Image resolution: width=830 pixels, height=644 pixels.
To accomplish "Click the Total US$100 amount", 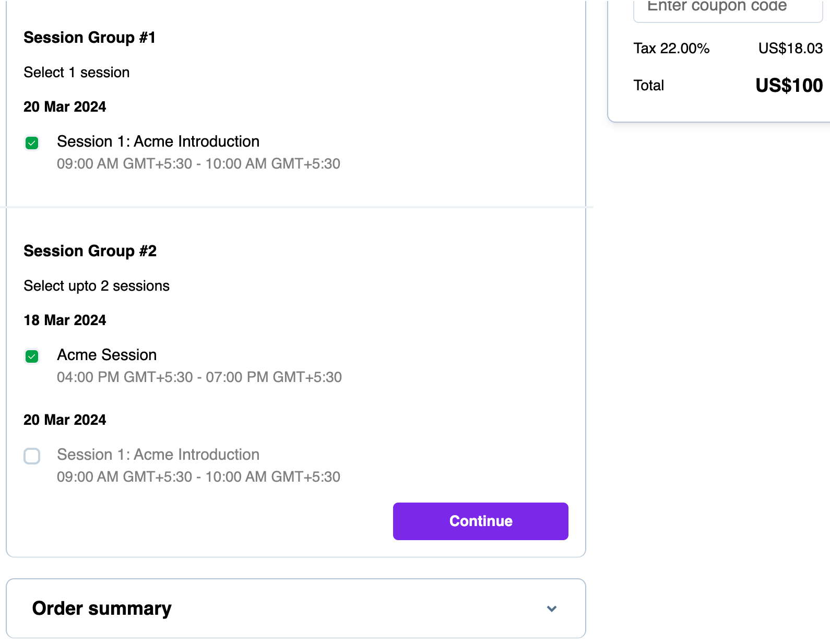I will point(789,86).
